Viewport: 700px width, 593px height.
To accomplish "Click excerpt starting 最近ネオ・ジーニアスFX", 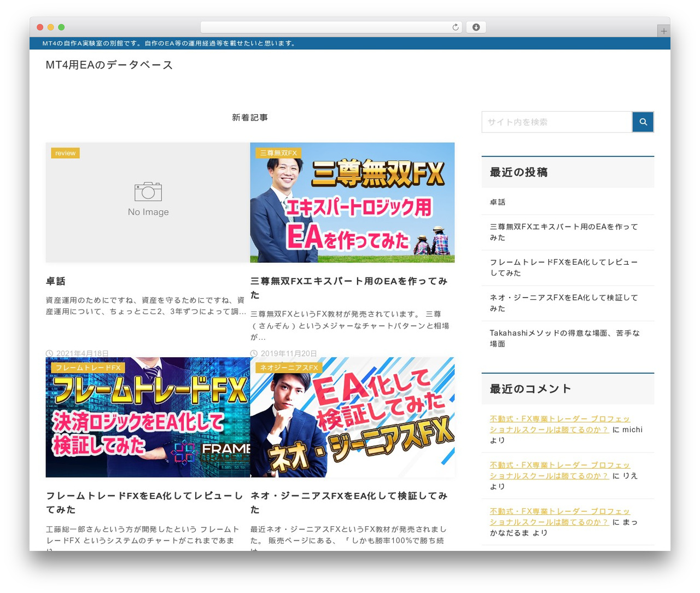I will [348, 538].
